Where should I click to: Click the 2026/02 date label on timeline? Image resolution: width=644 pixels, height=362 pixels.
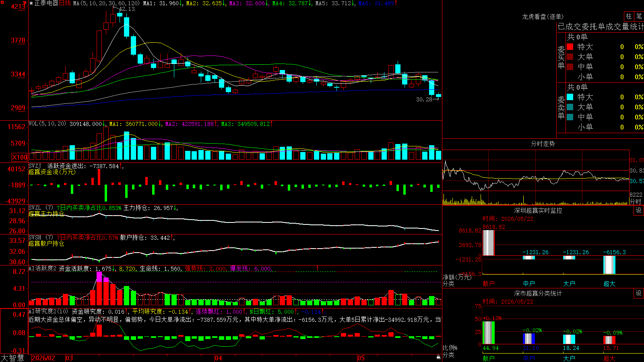[x=43, y=358]
